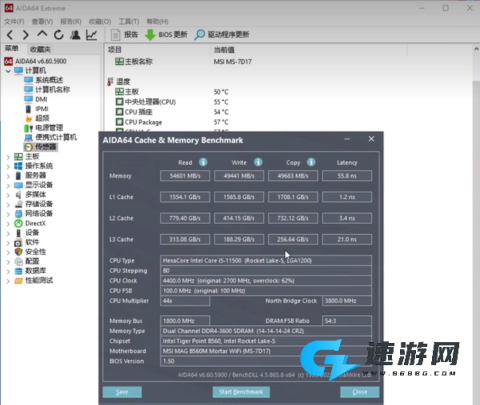
Task: Open the graph chart toolbar icon
Action: 91,35
